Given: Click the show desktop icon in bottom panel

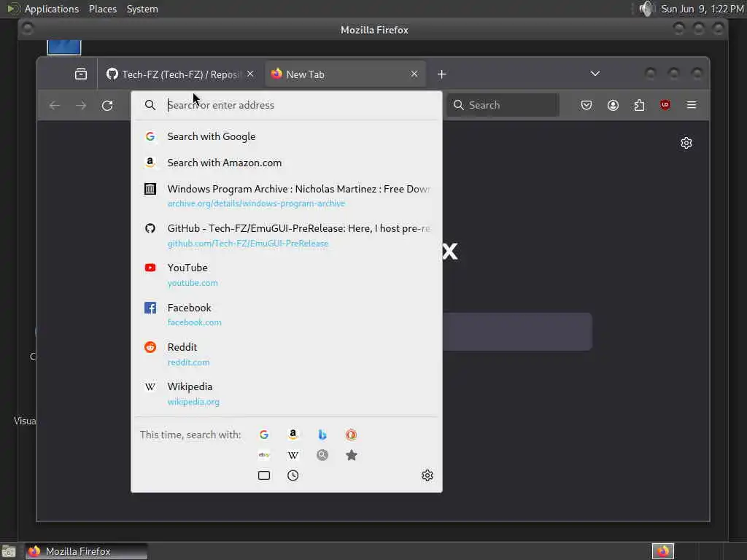Looking at the screenshot, I should [x=9, y=551].
